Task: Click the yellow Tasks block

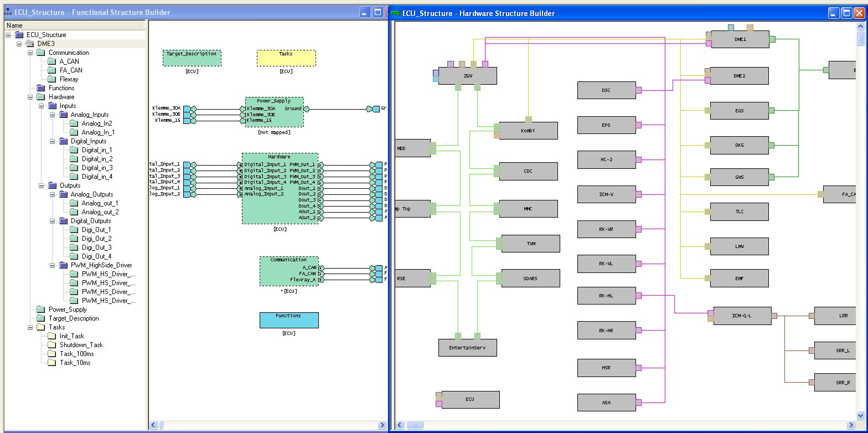Action: coord(286,58)
